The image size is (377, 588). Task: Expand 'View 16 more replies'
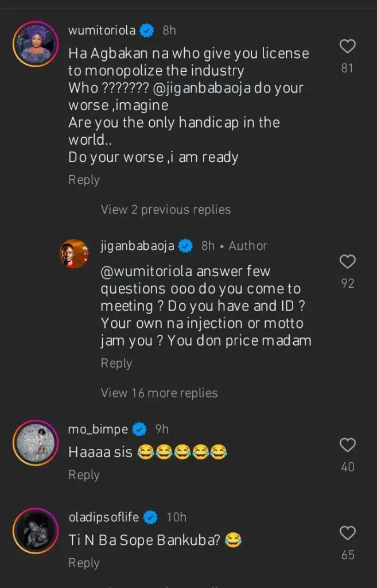(x=160, y=393)
